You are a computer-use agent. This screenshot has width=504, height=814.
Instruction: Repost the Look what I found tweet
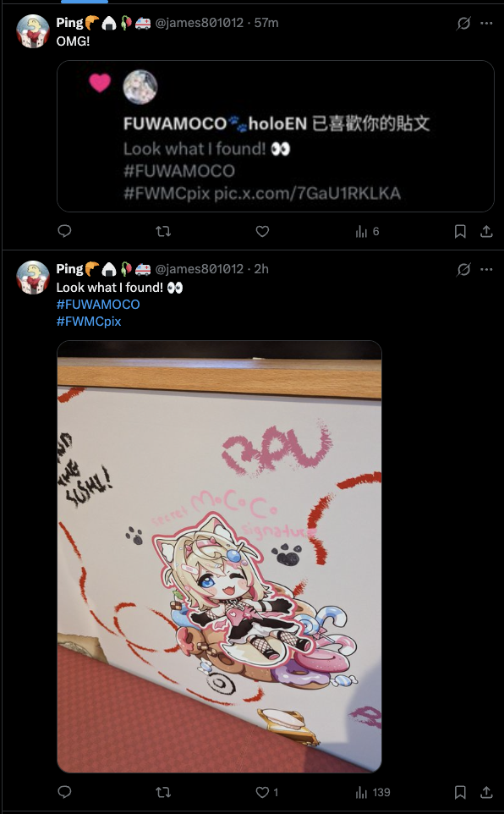163,792
